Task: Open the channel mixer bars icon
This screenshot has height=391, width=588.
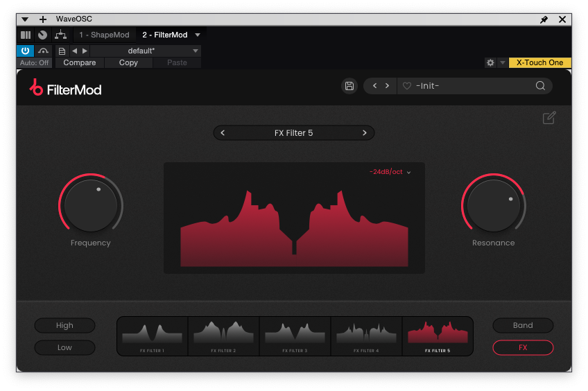Action: pos(26,35)
